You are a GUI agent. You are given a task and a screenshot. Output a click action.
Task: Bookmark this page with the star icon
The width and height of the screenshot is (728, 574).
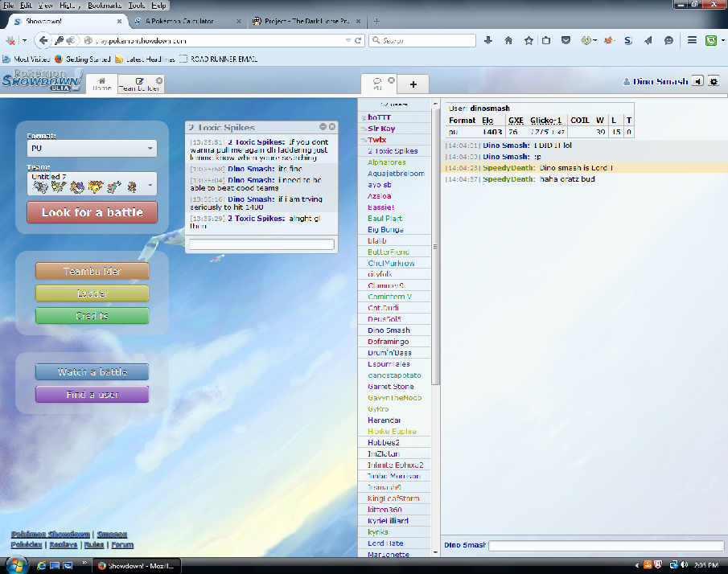pos(529,41)
